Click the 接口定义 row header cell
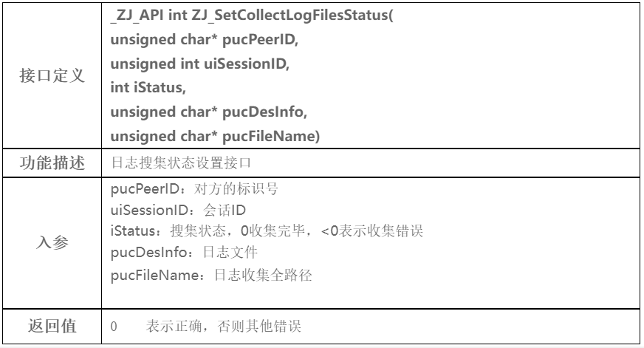Screen dimensions: 644x348 click(52, 75)
